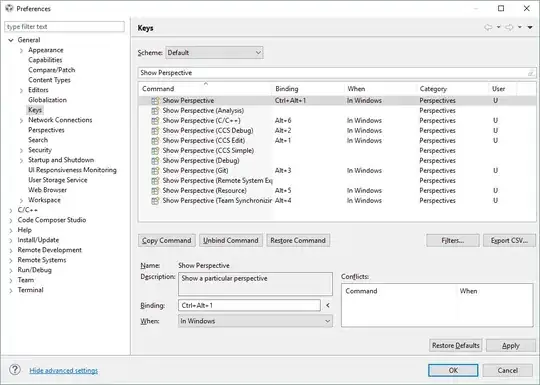
Task: Expand the Code Composer Studio node
Action: 11,220
